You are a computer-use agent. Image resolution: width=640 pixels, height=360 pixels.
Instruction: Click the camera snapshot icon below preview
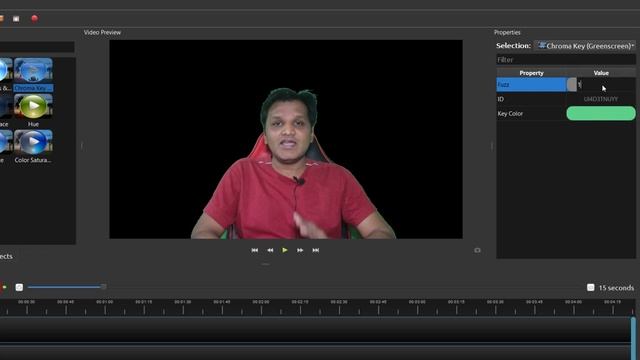[x=477, y=250]
